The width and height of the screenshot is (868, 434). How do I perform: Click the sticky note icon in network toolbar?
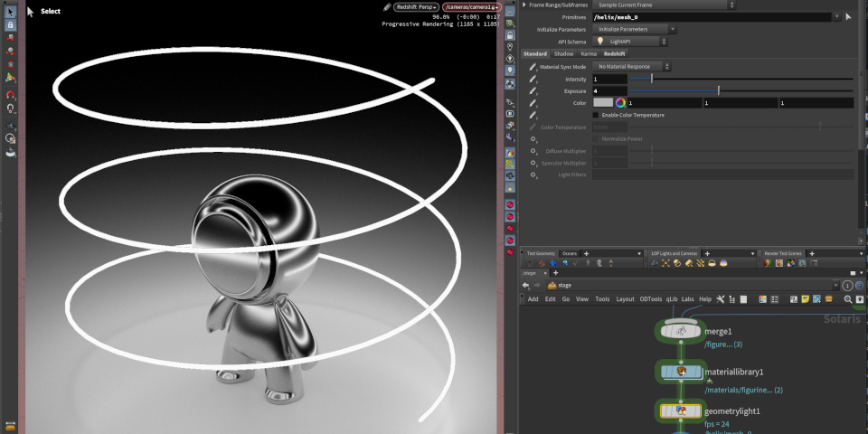[x=804, y=299]
